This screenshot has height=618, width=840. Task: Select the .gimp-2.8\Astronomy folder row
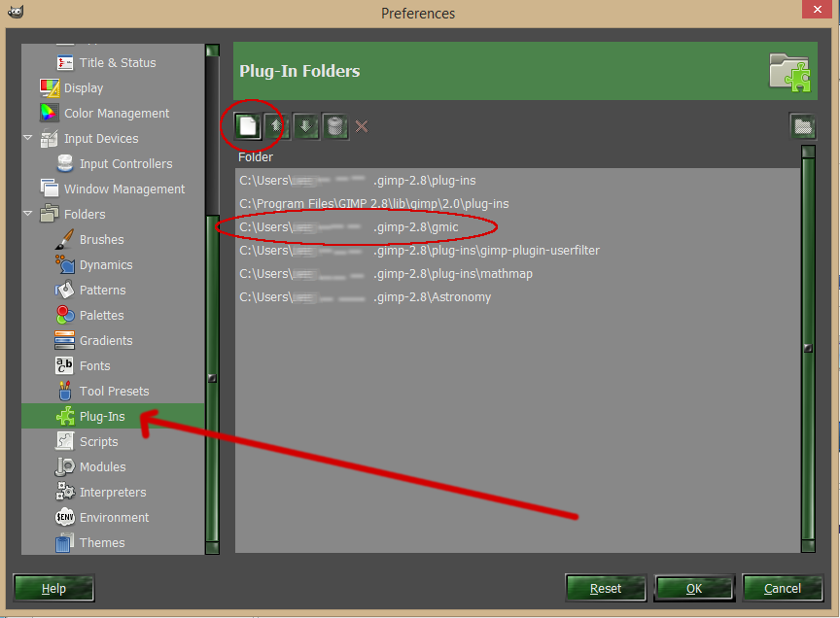click(x=517, y=297)
